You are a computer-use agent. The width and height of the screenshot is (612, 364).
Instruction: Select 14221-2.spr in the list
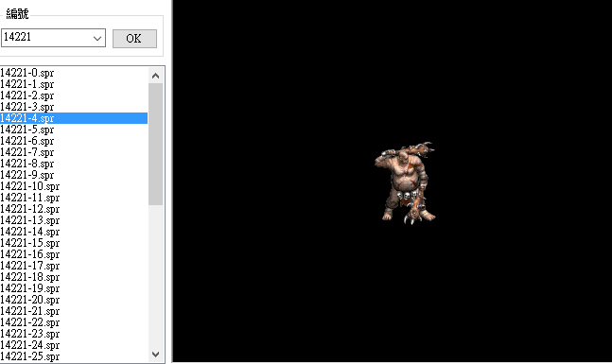coord(74,95)
